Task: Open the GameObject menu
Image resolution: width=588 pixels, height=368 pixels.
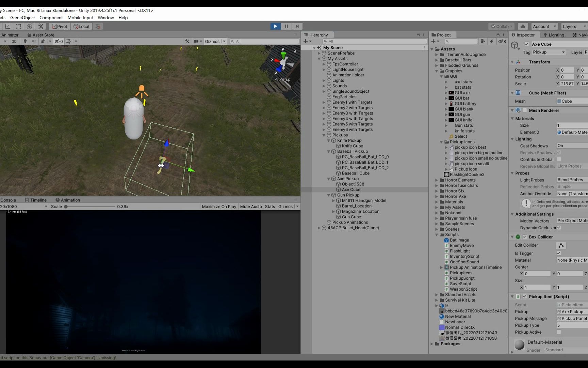Action: [x=22, y=17]
